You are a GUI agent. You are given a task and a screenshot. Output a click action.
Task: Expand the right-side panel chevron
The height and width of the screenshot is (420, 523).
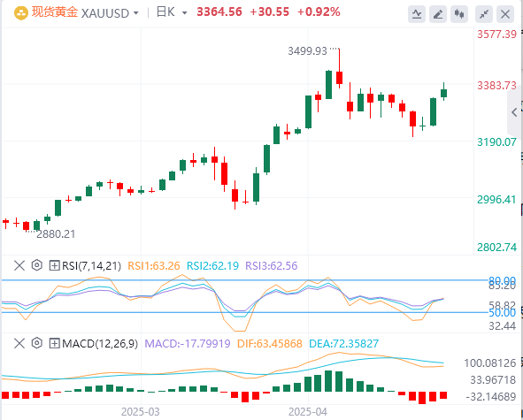[514, 112]
